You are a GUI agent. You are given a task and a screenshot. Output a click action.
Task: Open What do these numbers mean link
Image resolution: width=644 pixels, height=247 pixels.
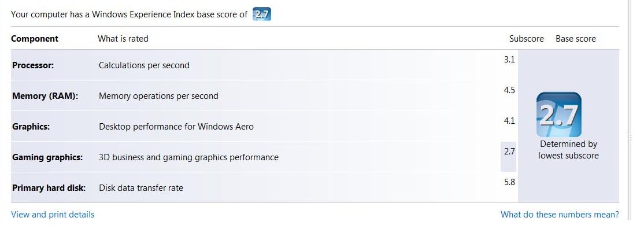coord(560,215)
